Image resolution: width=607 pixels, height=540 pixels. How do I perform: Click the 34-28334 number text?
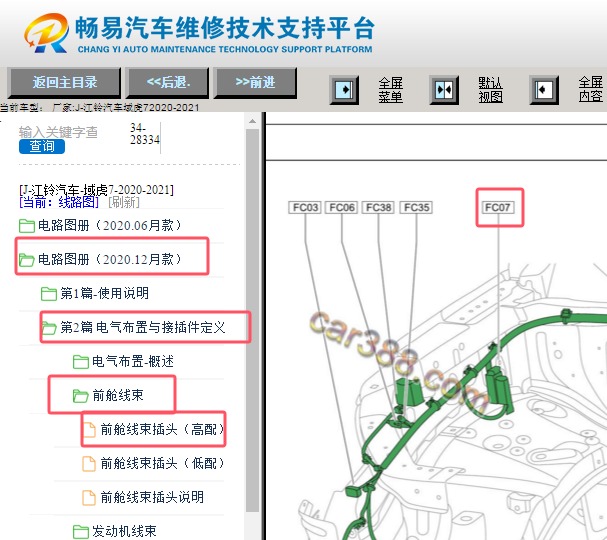[x=144, y=134]
